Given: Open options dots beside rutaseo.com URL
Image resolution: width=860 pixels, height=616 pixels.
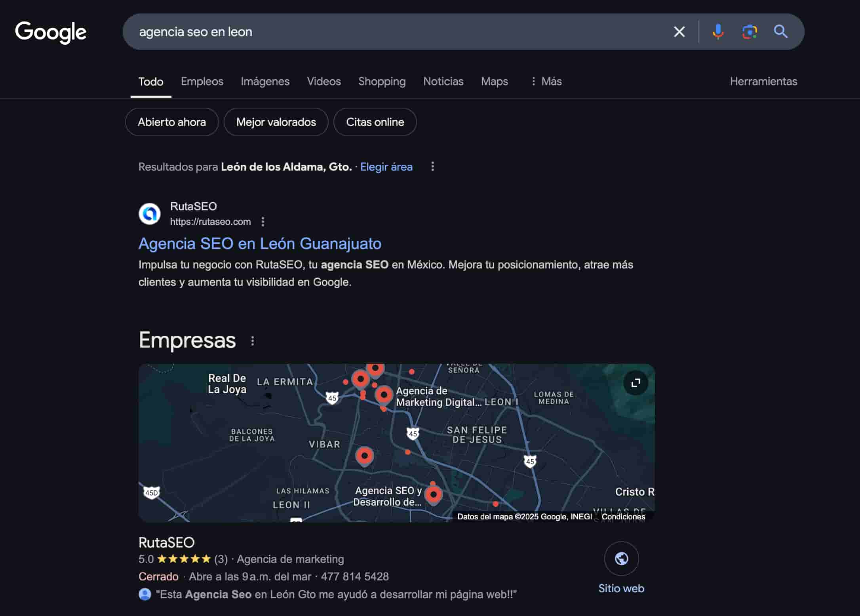Looking at the screenshot, I should pyautogui.click(x=263, y=222).
